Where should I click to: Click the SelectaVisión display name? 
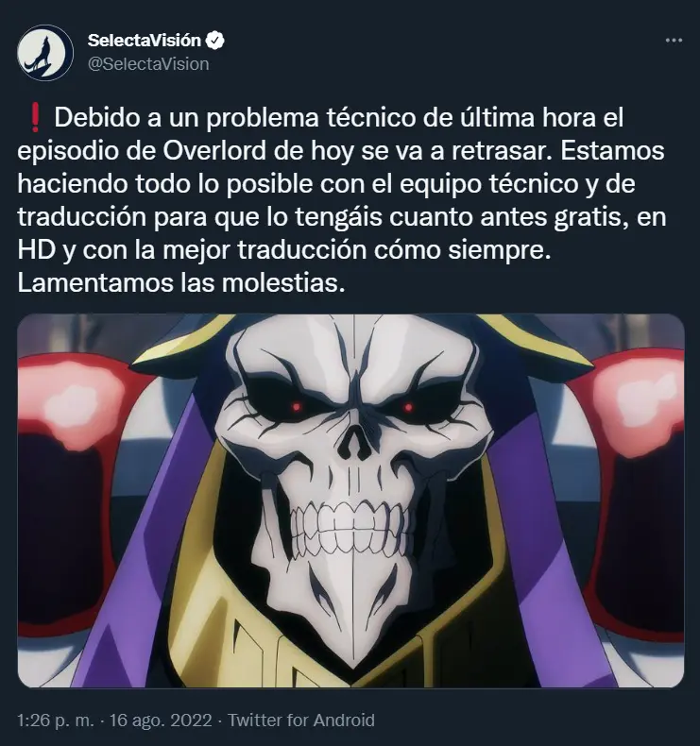(x=145, y=41)
